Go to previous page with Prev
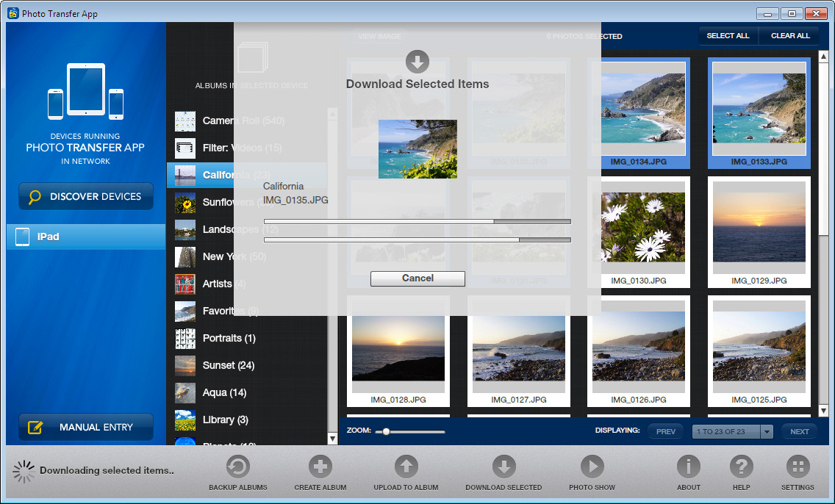The height and width of the screenshot is (504, 835). [666, 431]
